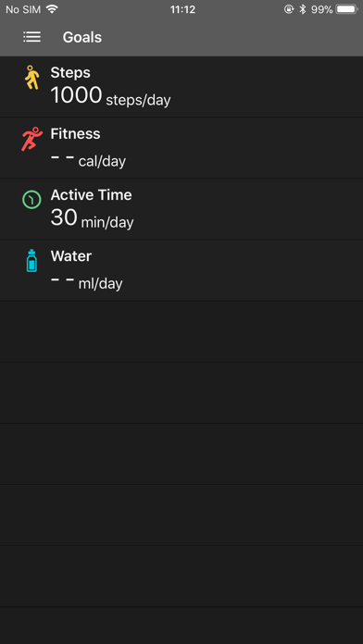Tap the 11:12 clock in status bar

(182, 9)
